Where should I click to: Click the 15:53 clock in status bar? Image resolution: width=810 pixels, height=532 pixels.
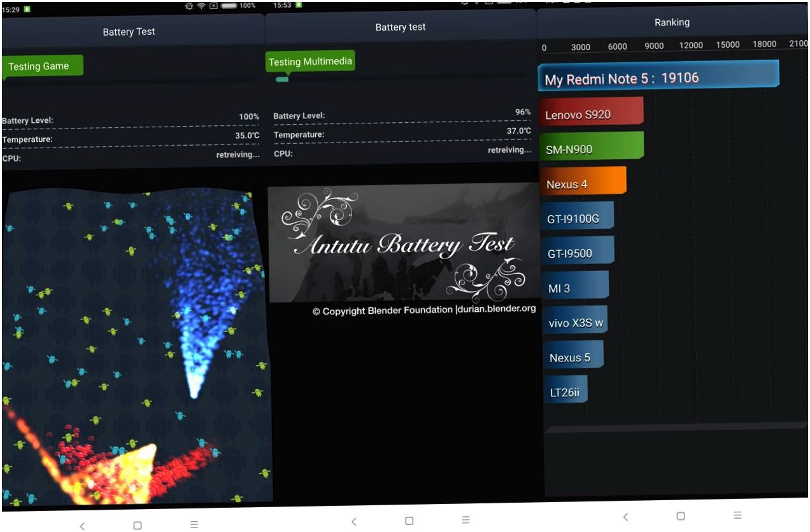click(282, 5)
